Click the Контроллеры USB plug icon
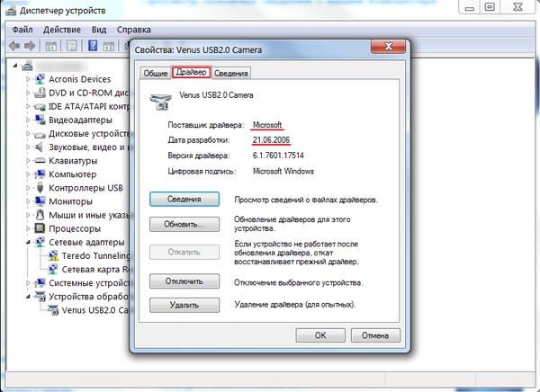The image size is (540, 392). click(x=40, y=188)
